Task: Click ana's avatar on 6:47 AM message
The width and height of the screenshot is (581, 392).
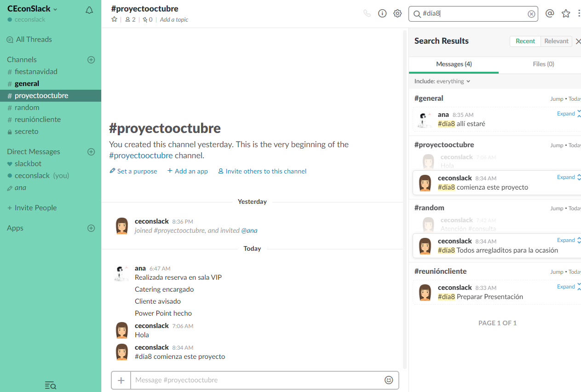Action: [x=122, y=272]
